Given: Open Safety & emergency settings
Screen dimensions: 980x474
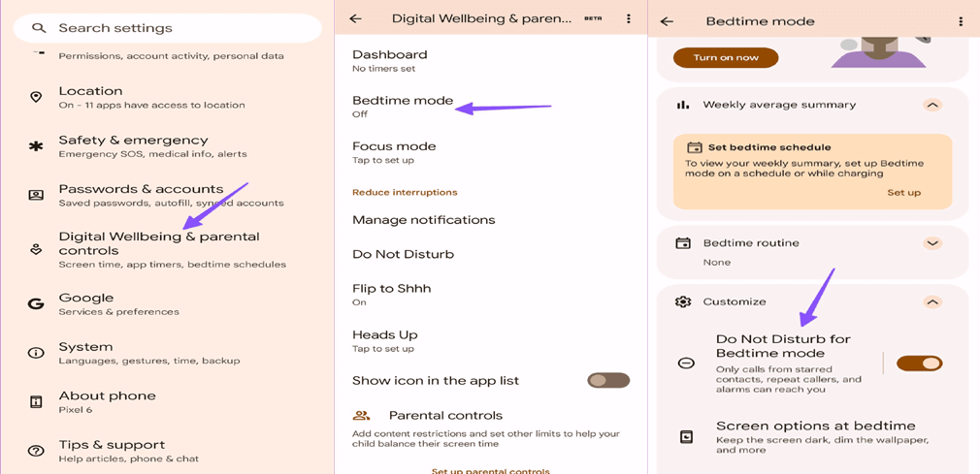Looking at the screenshot, I should (167, 146).
